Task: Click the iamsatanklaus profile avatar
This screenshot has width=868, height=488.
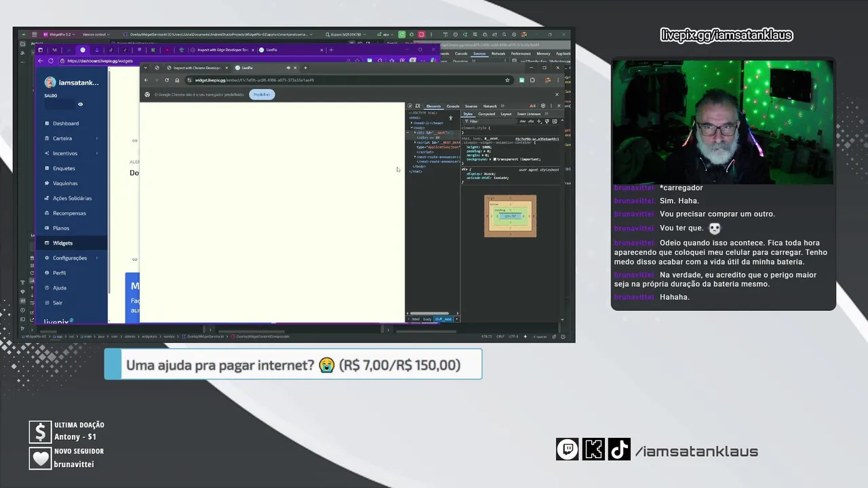Action: click(x=50, y=83)
